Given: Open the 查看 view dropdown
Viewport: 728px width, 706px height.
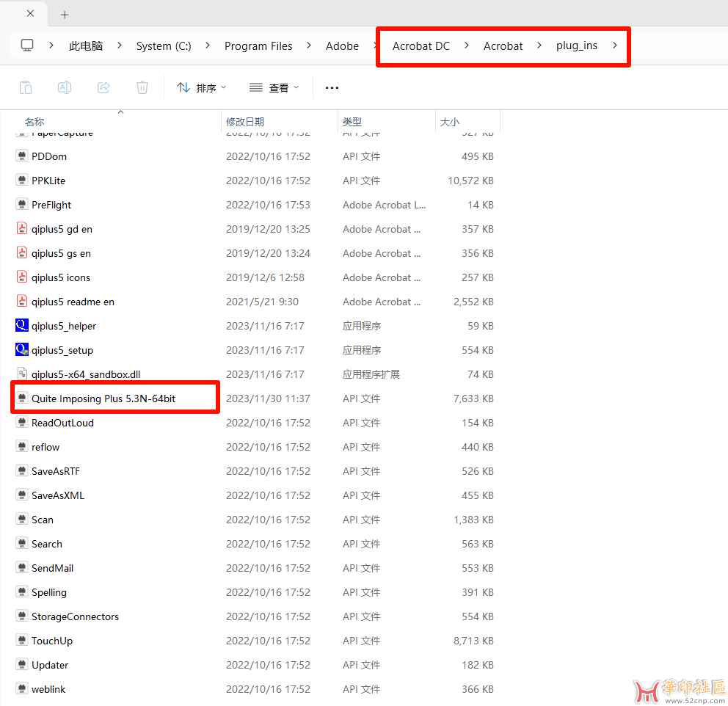Looking at the screenshot, I should coord(274,88).
